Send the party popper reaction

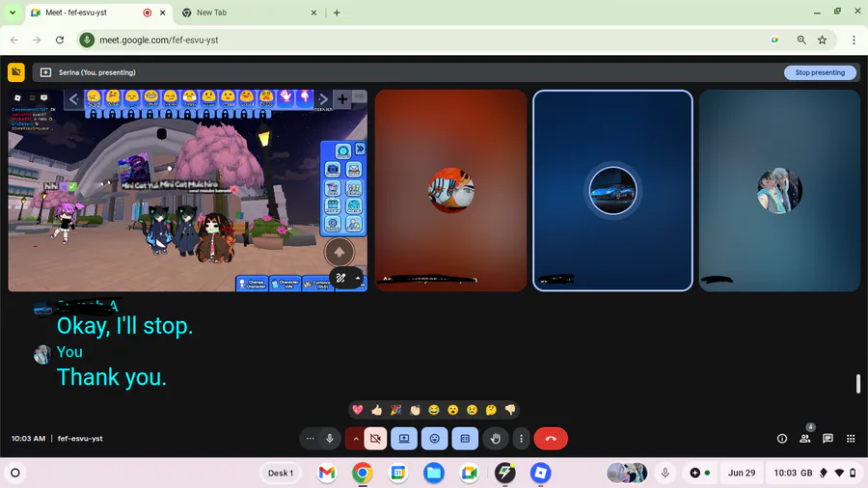point(395,410)
